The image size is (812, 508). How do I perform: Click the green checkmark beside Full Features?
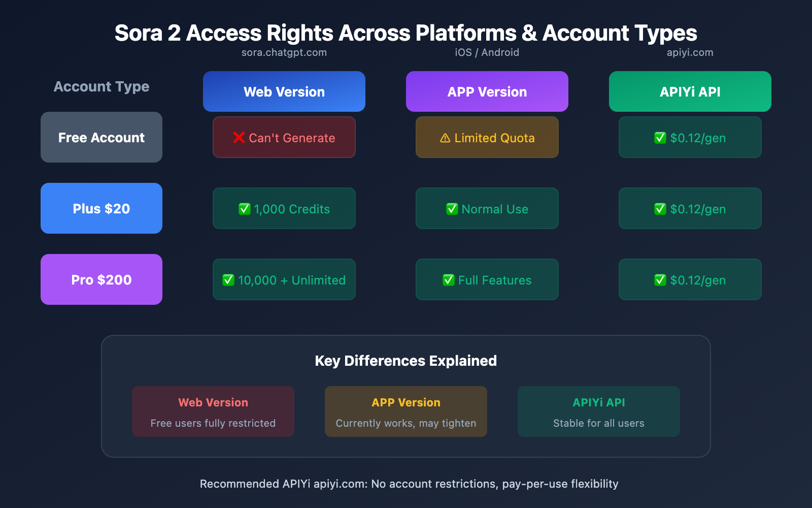coord(449,280)
